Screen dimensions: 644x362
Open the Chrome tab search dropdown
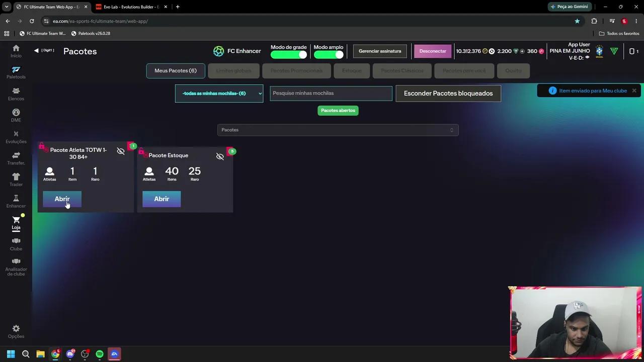tap(7, 7)
